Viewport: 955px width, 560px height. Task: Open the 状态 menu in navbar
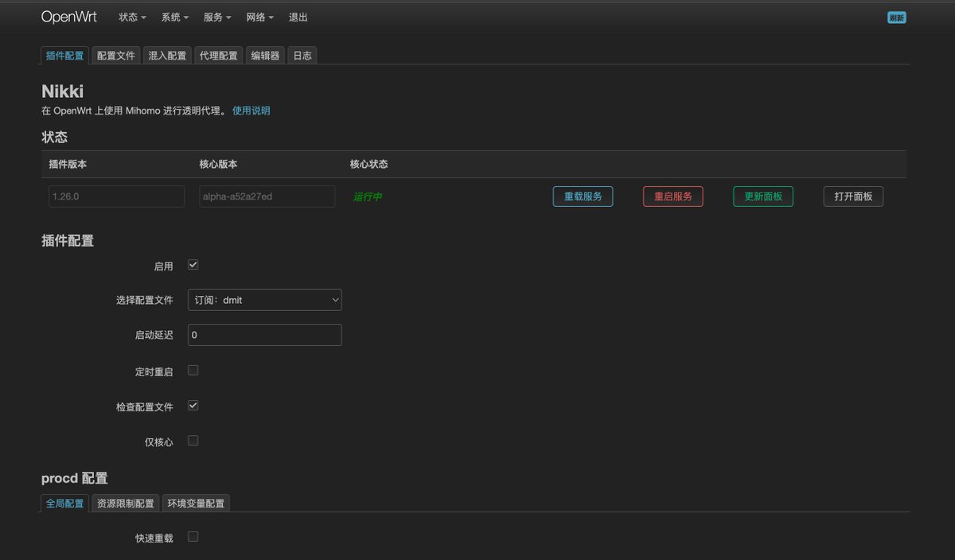(x=132, y=17)
